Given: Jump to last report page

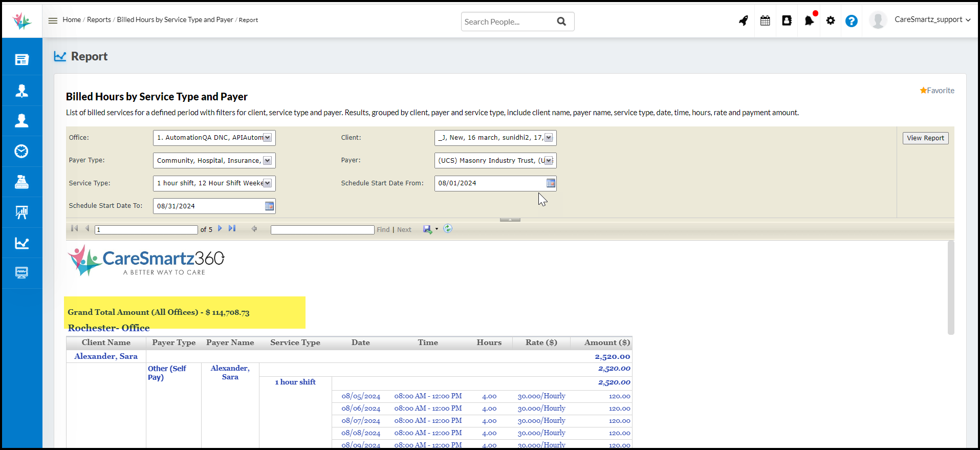Looking at the screenshot, I should click(x=232, y=229).
